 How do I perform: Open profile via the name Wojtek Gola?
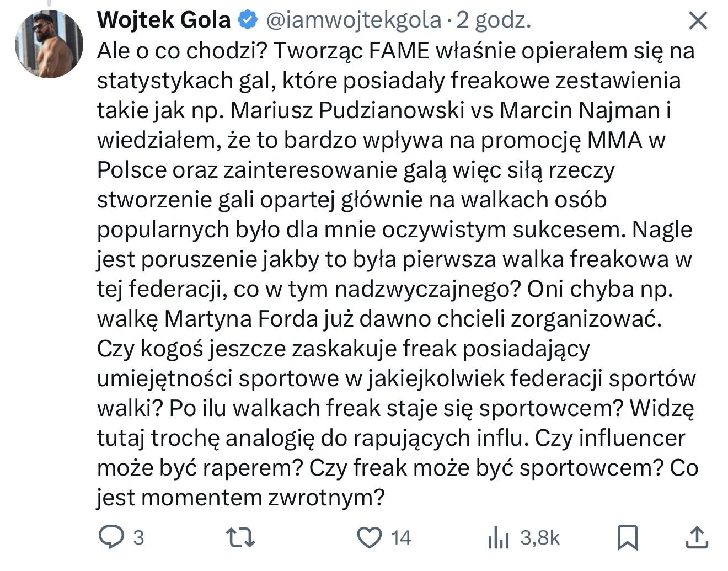click(x=164, y=20)
